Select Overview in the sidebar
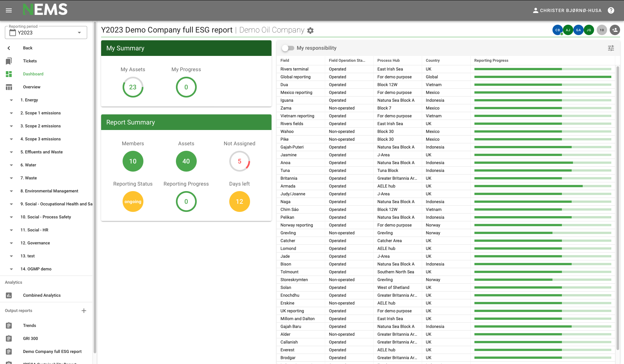The height and width of the screenshot is (364, 624). coord(32,87)
